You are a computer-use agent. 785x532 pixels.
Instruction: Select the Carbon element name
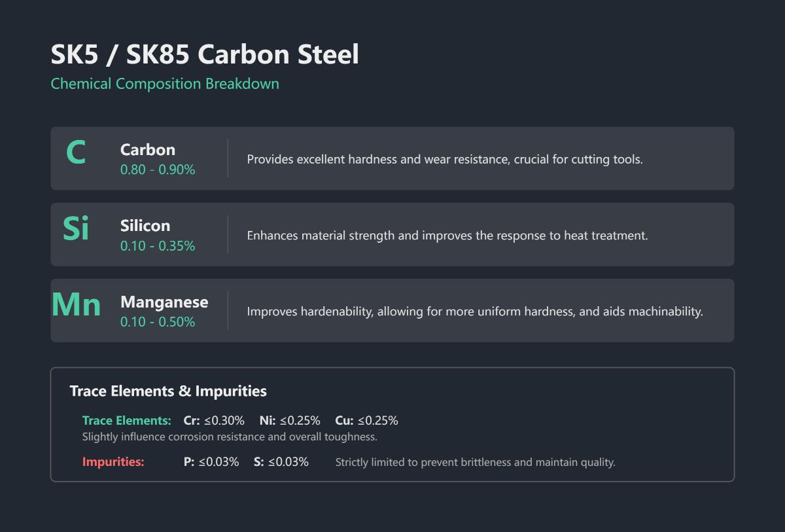click(148, 150)
